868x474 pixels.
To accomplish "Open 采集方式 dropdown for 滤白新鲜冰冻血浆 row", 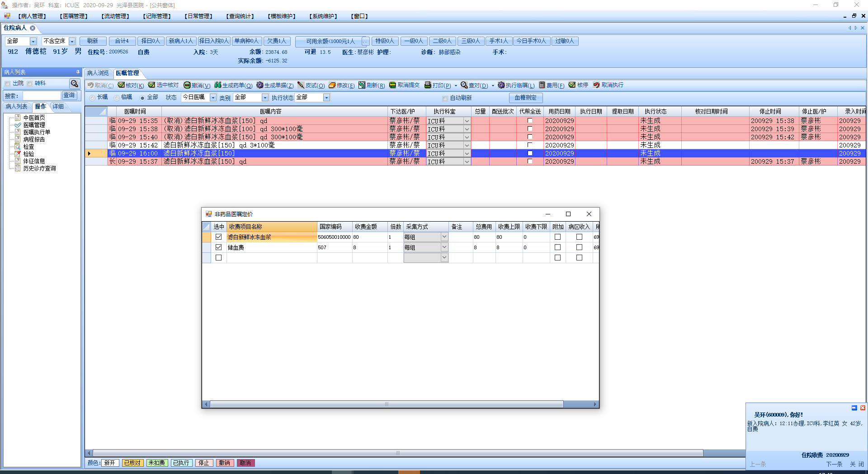I will (444, 237).
